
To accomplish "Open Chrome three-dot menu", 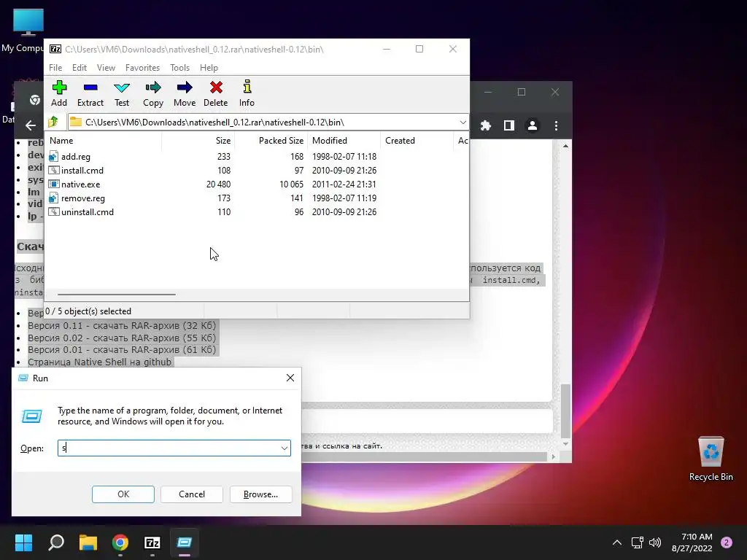I will (556, 125).
